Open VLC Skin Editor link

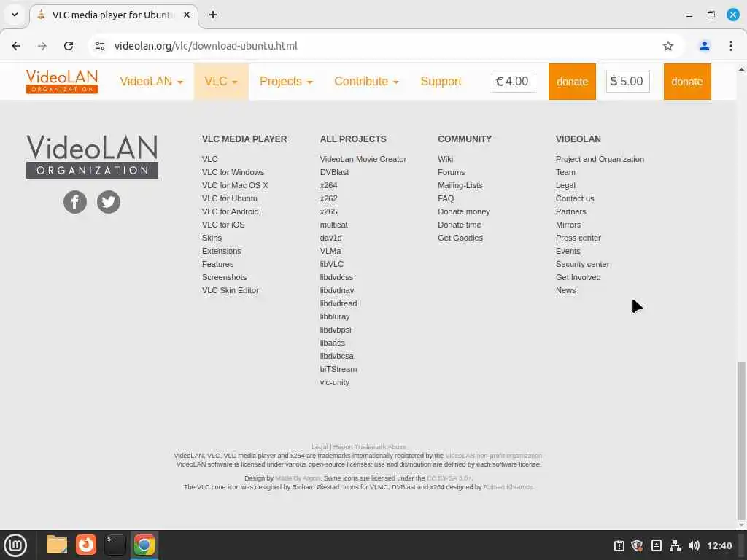coord(230,290)
